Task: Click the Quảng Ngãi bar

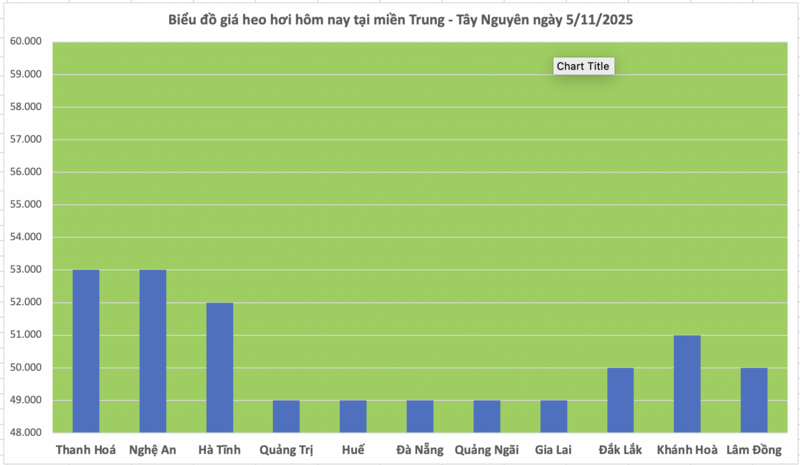Action: click(487, 416)
